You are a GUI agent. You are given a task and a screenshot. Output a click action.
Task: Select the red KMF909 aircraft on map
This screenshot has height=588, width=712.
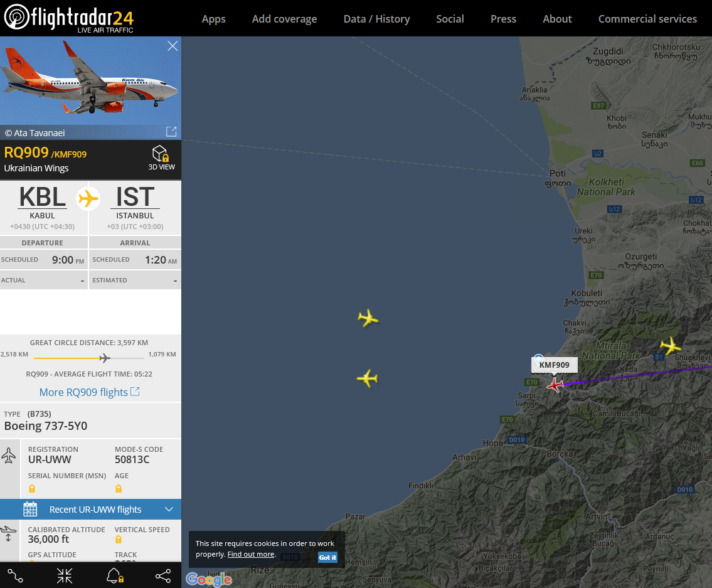click(555, 385)
